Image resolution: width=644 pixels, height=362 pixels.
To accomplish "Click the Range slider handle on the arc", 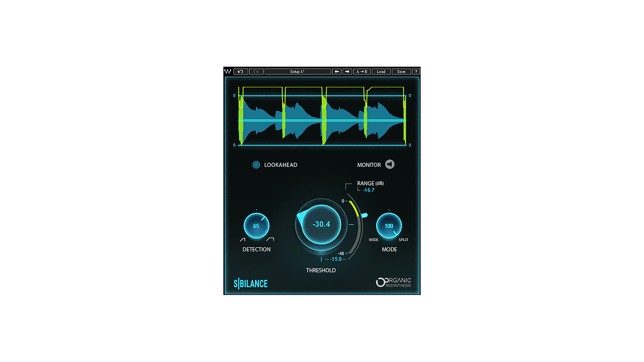I will click(365, 216).
